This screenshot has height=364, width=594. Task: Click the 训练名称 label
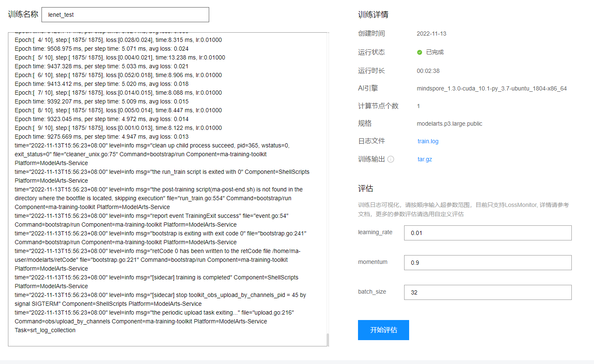(x=23, y=14)
